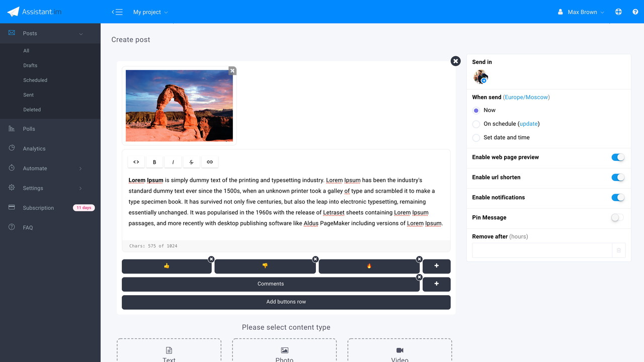Viewport: 644px width, 362px height.
Task: Apply italic formatting in the editor toolbar
Action: point(173,162)
